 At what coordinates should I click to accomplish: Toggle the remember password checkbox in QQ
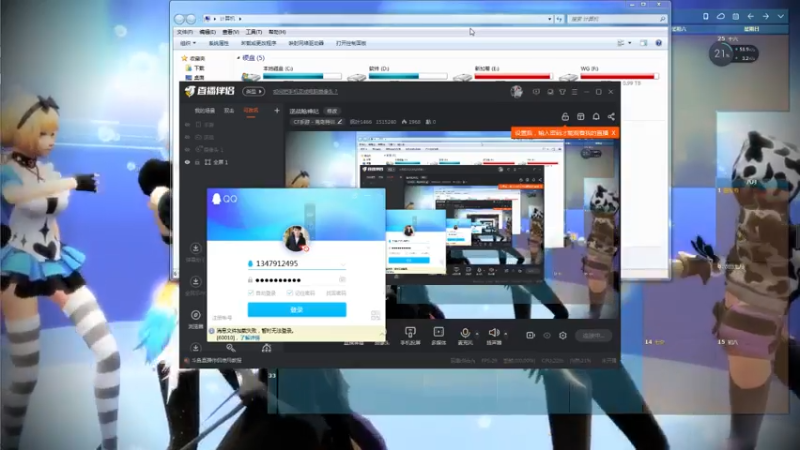click(x=289, y=293)
